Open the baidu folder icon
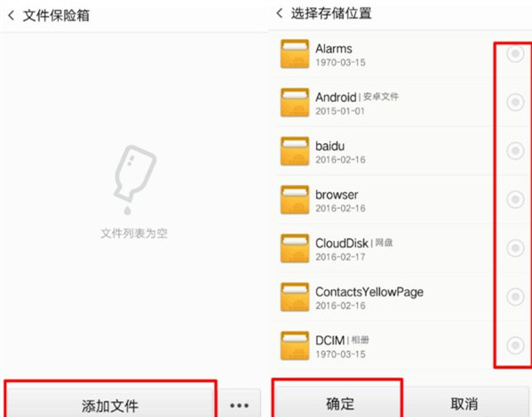This screenshot has height=417, width=532. point(295,151)
